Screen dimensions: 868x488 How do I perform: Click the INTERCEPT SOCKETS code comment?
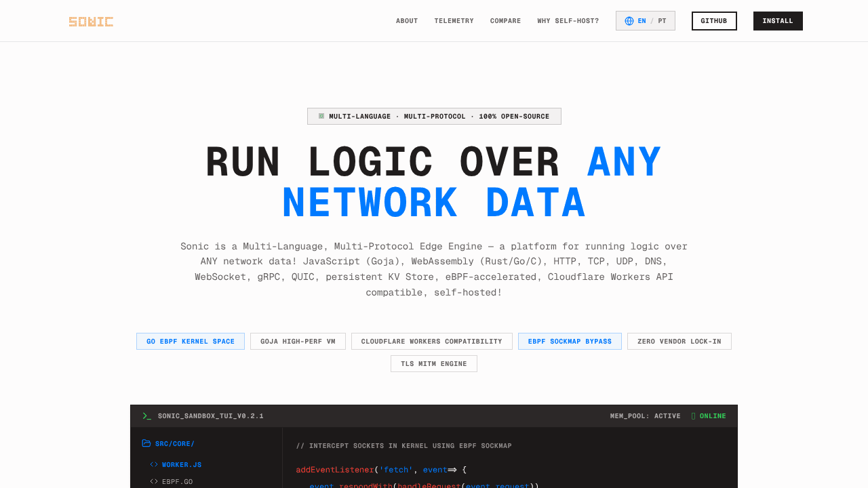pos(404,446)
